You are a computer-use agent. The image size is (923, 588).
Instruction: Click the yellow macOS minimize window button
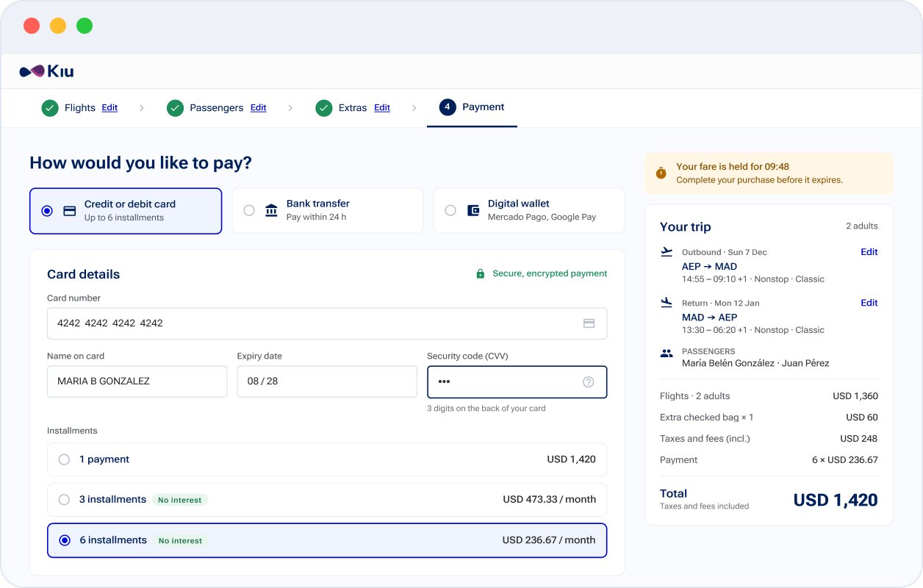click(58, 26)
